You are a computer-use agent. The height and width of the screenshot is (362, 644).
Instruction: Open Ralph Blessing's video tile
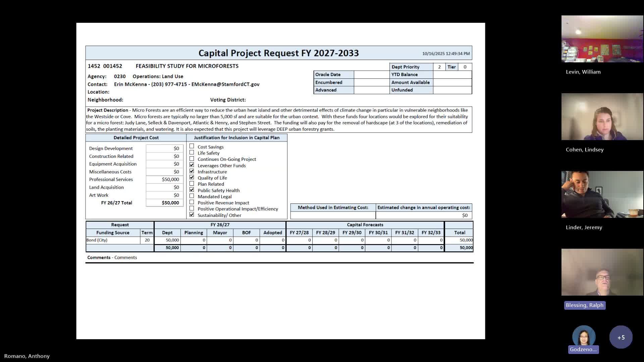[602, 272]
